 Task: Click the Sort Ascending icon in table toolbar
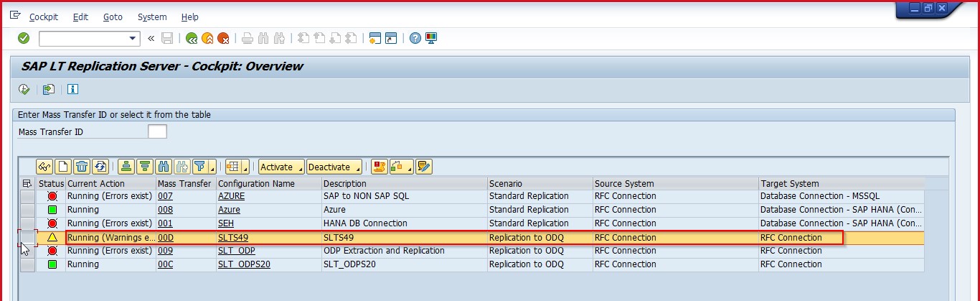point(126,167)
